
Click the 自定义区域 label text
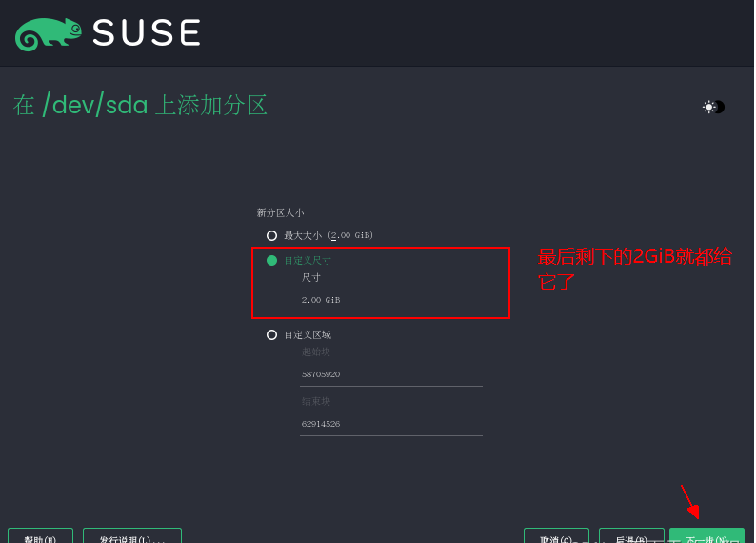pos(308,334)
